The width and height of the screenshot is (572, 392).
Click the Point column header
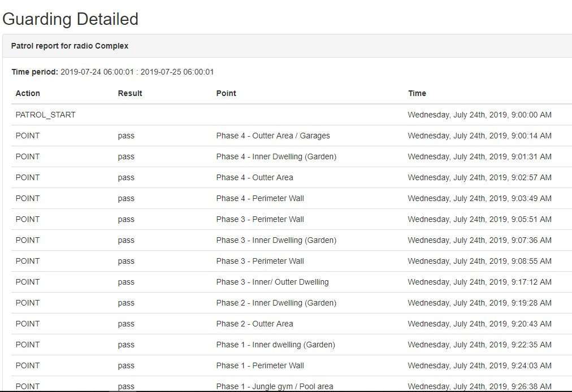click(x=226, y=93)
